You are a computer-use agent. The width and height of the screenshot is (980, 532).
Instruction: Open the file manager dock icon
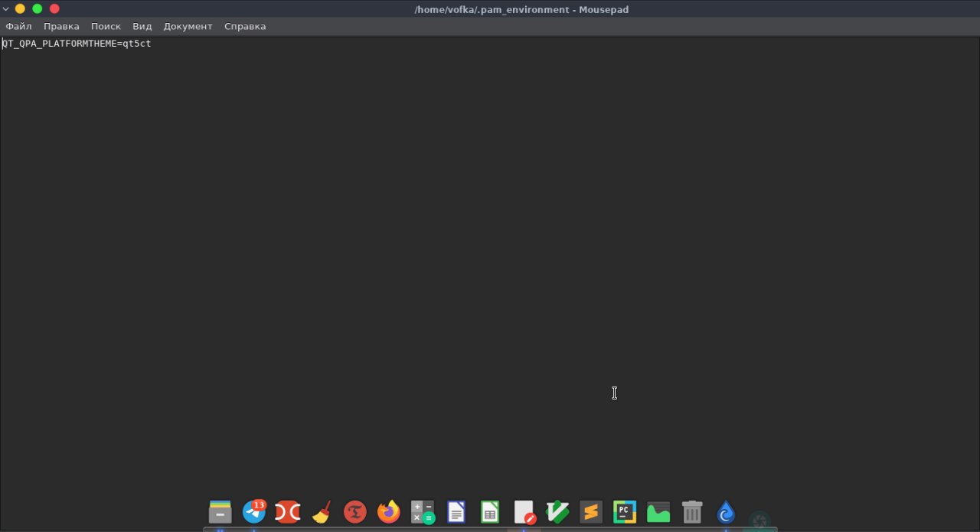[220, 511]
